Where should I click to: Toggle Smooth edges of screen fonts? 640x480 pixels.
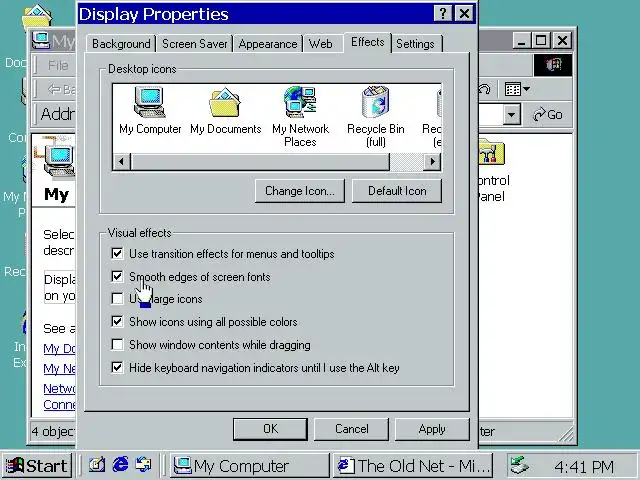coord(117,277)
